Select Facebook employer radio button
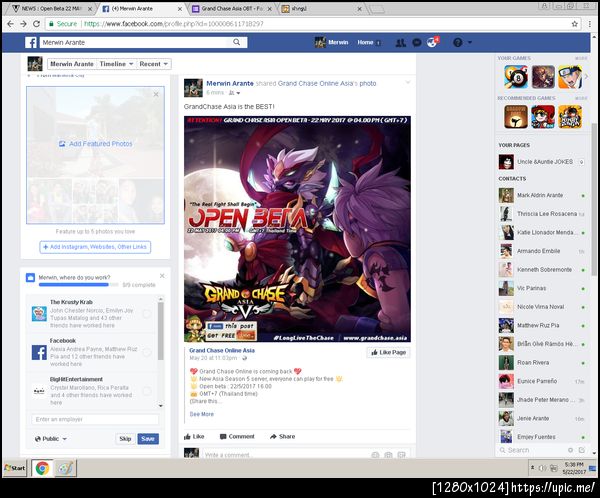Viewport: 600px width, 498px height. tap(147, 353)
